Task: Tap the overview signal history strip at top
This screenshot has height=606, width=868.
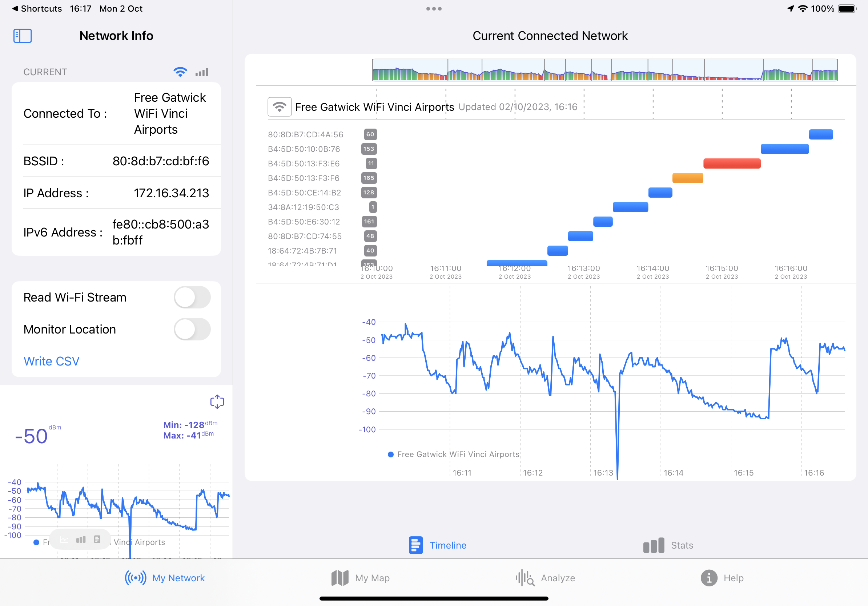Action: point(604,70)
